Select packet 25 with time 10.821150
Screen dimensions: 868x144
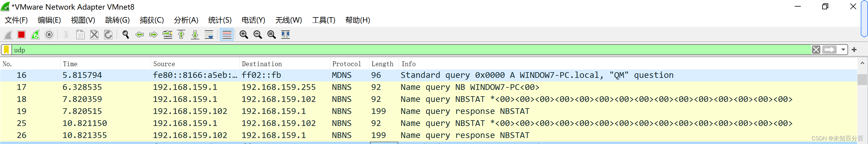coord(429,124)
